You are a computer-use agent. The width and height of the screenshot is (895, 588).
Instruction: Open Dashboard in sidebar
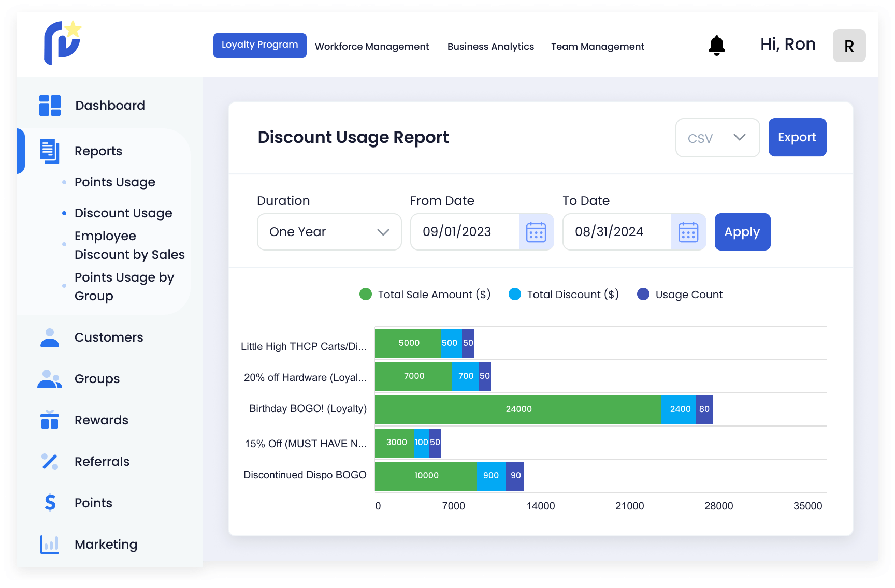(110, 106)
